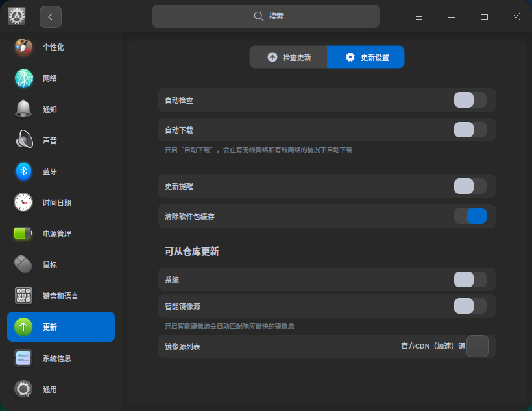The height and width of the screenshot is (411, 532).
Task: Enable the 智能镜像源 switch
Action: coord(470,306)
